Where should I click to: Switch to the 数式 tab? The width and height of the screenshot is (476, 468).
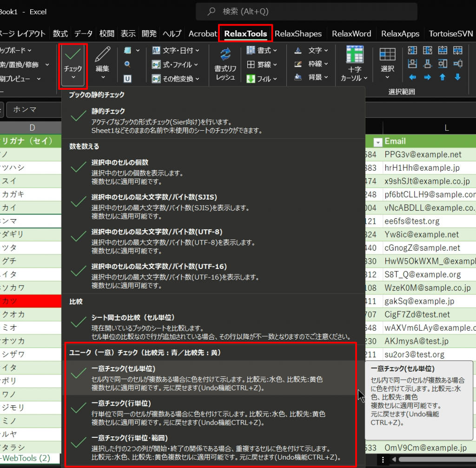[x=60, y=33]
